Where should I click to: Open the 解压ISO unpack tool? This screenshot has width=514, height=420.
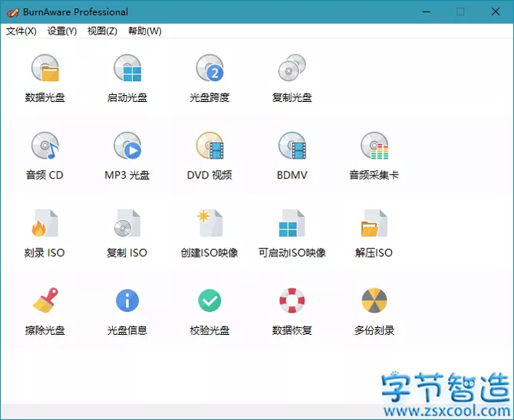pyautogui.click(x=374, y=234)
